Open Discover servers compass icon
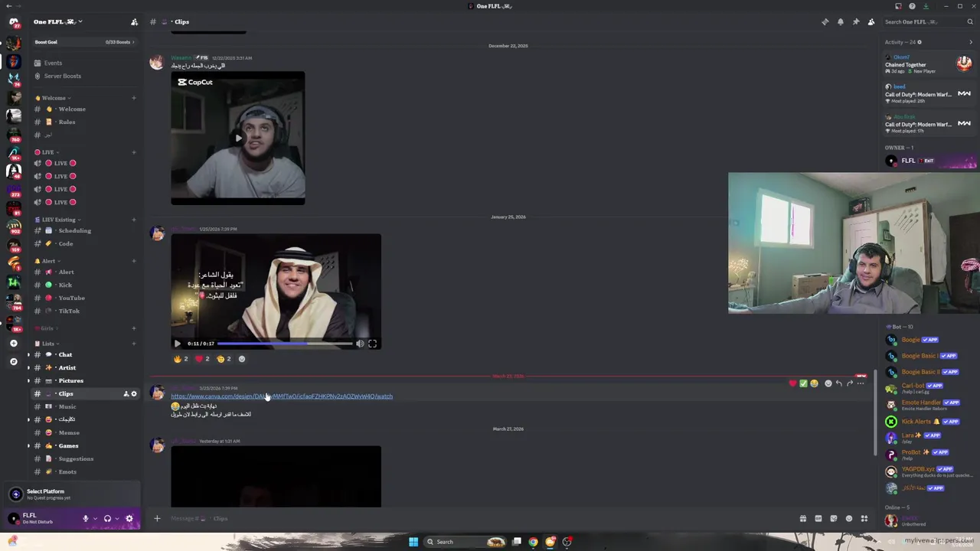The height and width of the screenshot is (551, 980). pos(13,361)
